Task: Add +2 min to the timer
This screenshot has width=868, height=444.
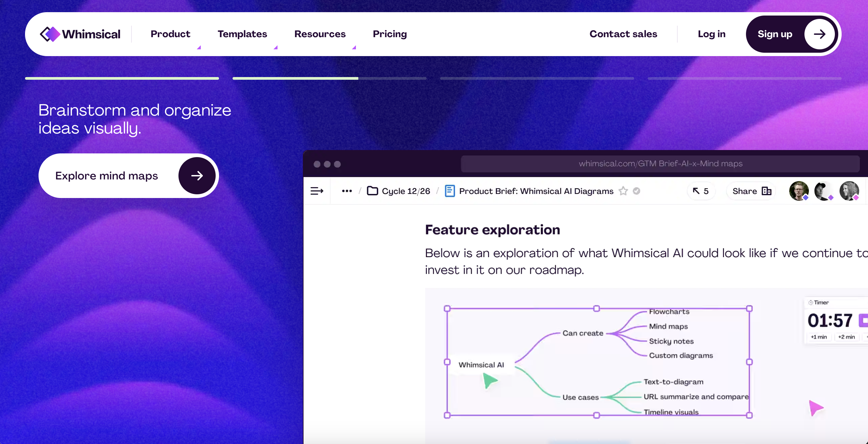Action: point(846,337)
